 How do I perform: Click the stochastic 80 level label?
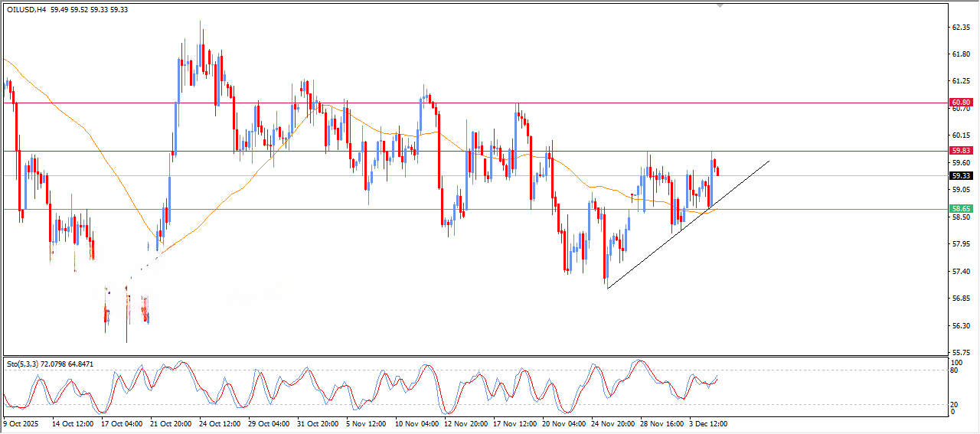954,370
